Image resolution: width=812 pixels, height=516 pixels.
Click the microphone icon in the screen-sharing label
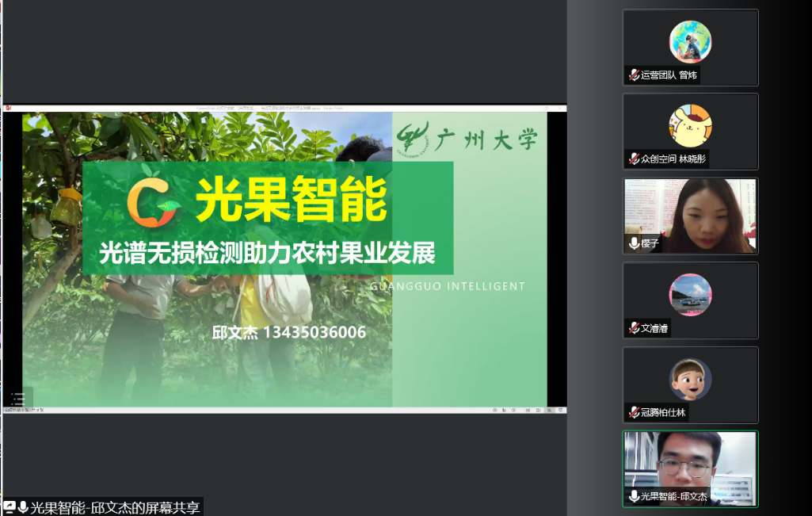coord(23,507)
